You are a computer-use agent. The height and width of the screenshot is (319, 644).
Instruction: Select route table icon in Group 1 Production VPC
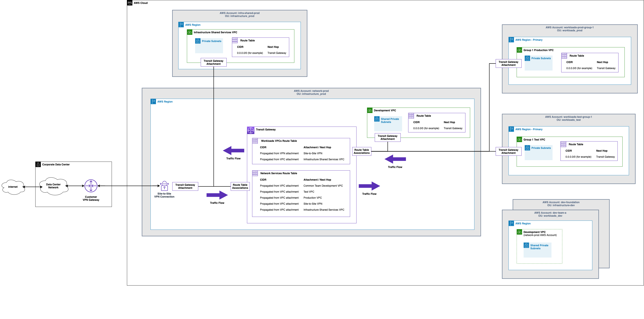tap(564, 56)
